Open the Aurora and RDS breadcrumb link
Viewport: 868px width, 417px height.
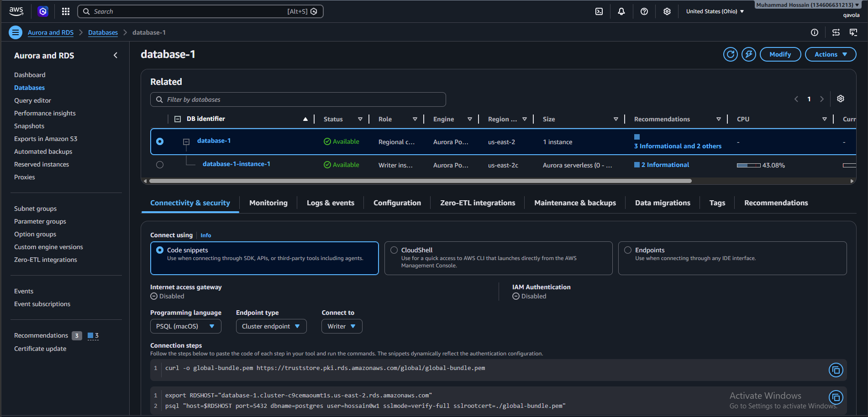click(51, 32)
